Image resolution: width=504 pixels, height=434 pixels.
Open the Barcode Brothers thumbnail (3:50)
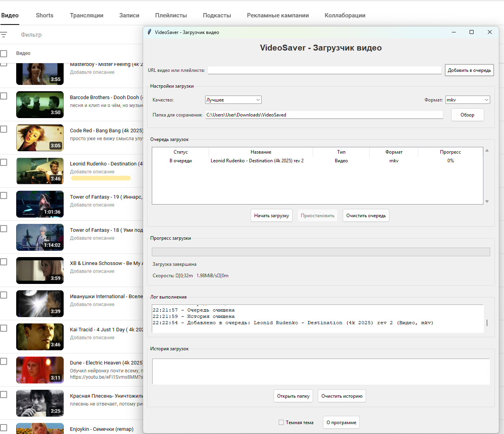tap(40, 105)
